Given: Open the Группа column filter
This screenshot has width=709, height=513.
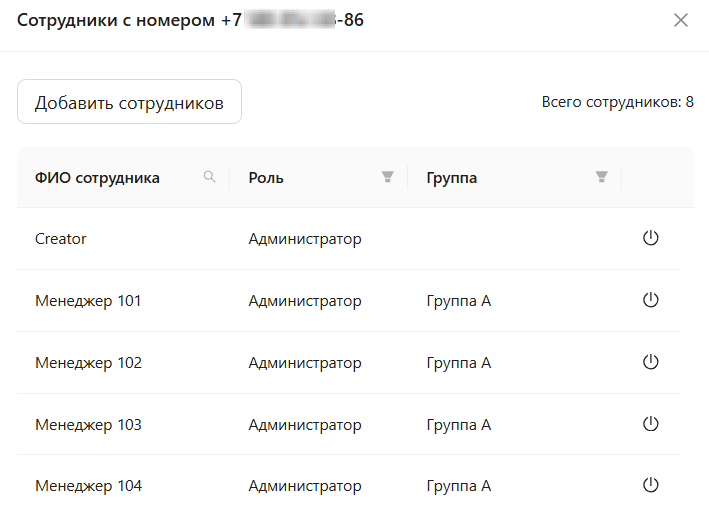Looking at the screenshot, I should pyautogui.click(x=601, y=177).
